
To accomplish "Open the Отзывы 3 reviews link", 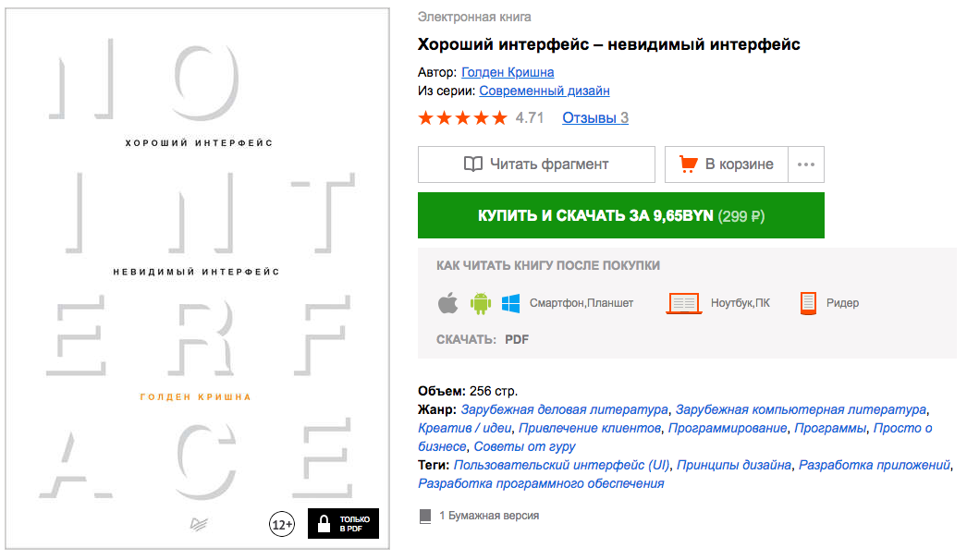I will pos(595,117).
